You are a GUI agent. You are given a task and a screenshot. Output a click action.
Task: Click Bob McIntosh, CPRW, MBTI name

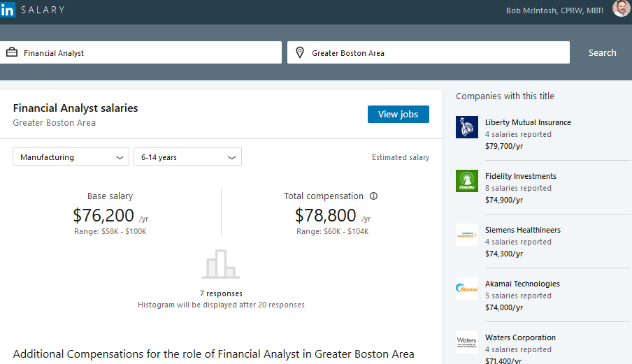point(554,10)
